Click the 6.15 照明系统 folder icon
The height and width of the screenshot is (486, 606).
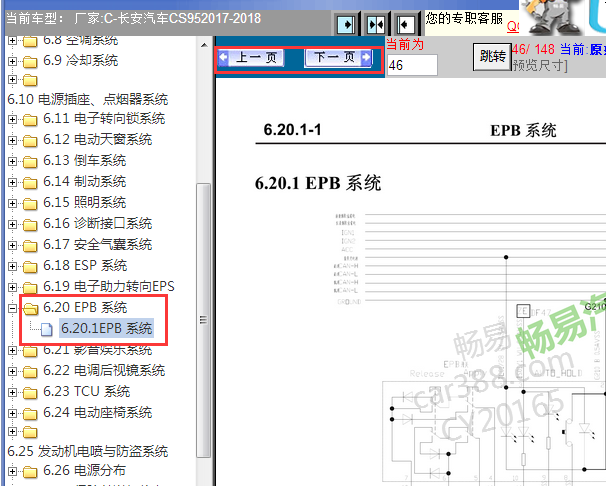tap(30, 203)
